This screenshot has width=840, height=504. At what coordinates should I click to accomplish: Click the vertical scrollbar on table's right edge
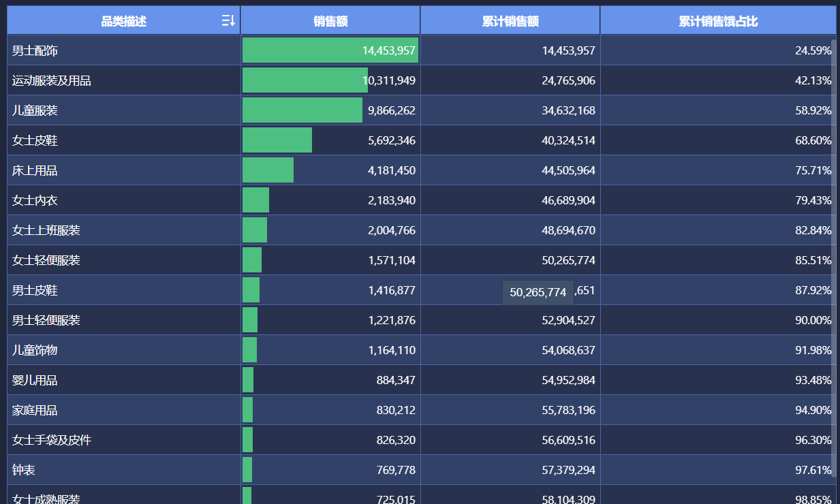tap(834, 204)
